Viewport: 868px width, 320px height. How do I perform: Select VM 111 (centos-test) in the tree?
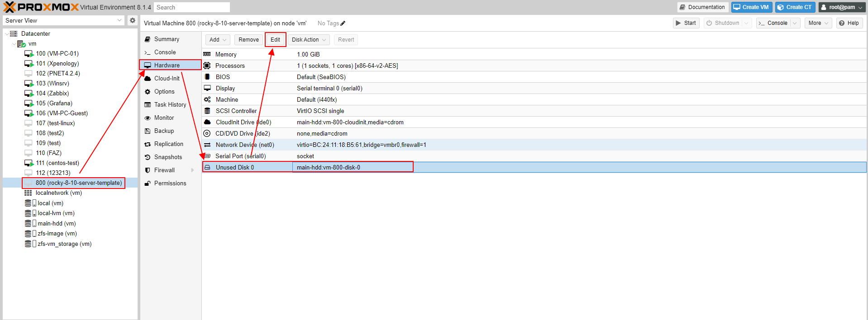57,163
